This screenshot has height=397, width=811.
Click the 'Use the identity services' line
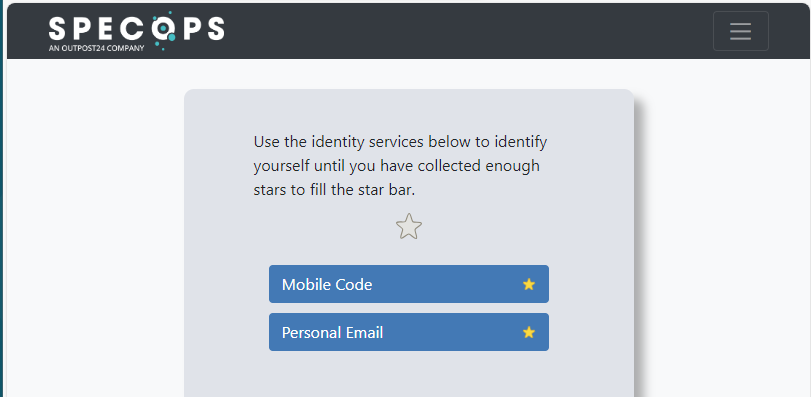[x=400, y=142]
